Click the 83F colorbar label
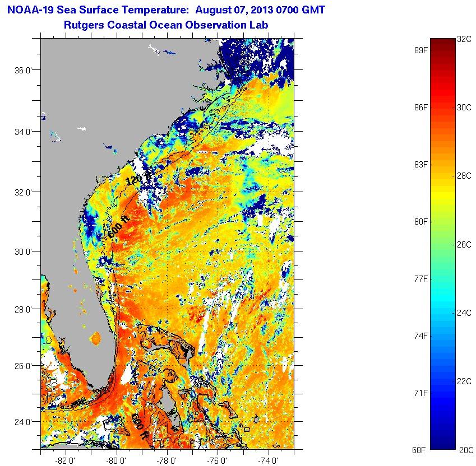This screenshot has height=466, width=476. 420,164
